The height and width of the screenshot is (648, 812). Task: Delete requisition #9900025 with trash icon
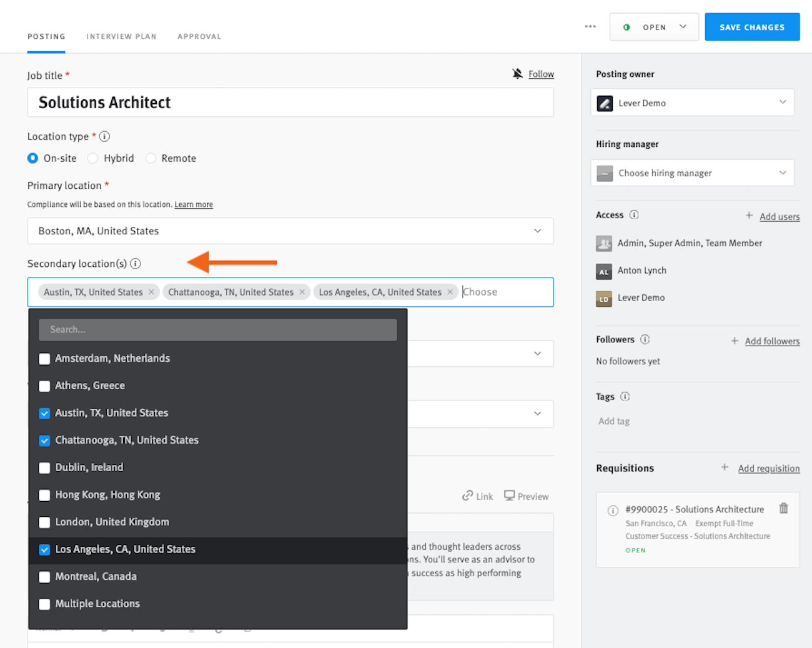(x=783, y=509)
